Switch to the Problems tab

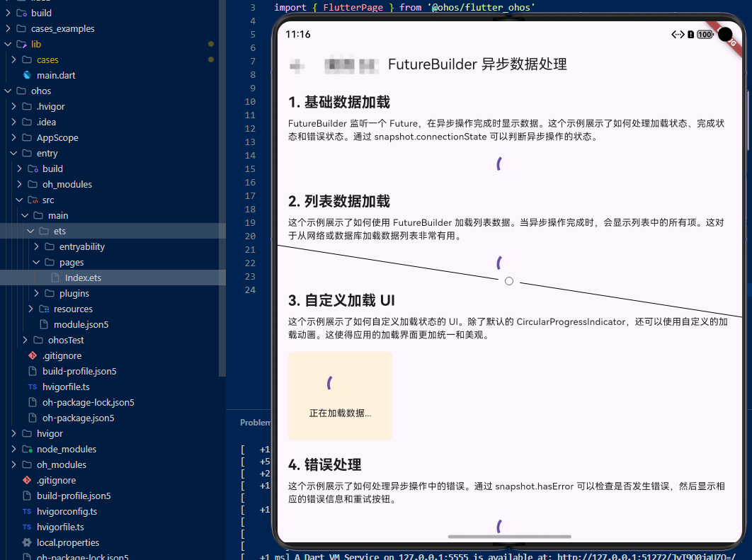(256, 422)
